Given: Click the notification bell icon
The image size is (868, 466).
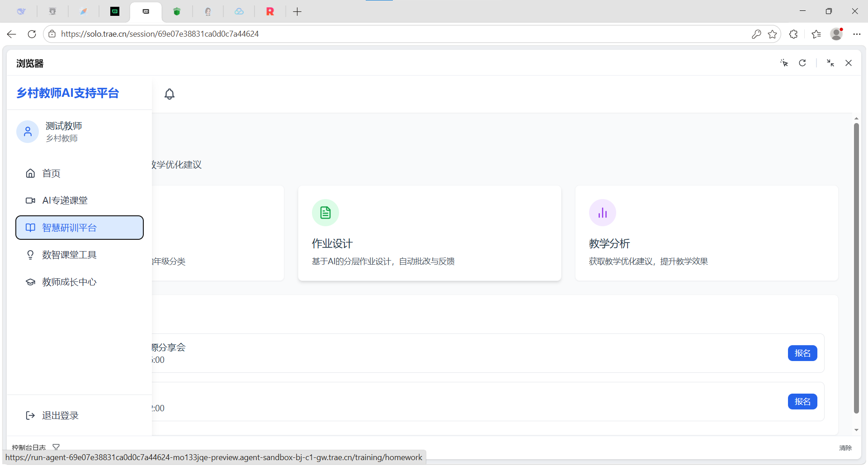Looking at the screenshot, I should (170, 94).
